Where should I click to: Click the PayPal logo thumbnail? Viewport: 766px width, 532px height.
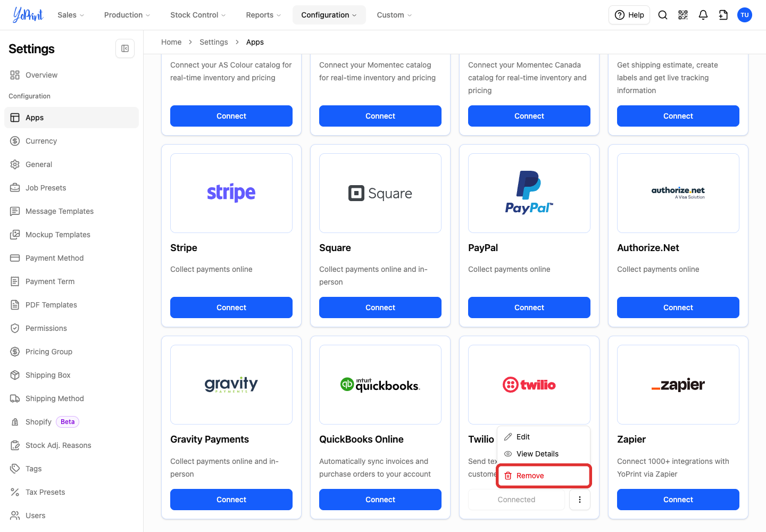click(x=529, y=193)
